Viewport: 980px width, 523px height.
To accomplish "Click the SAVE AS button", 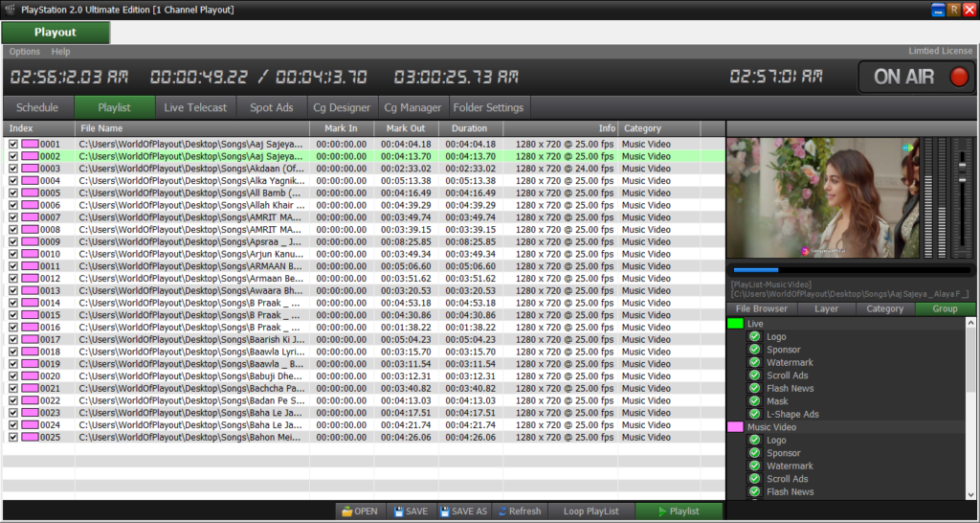I will click(x=463, y=512).
